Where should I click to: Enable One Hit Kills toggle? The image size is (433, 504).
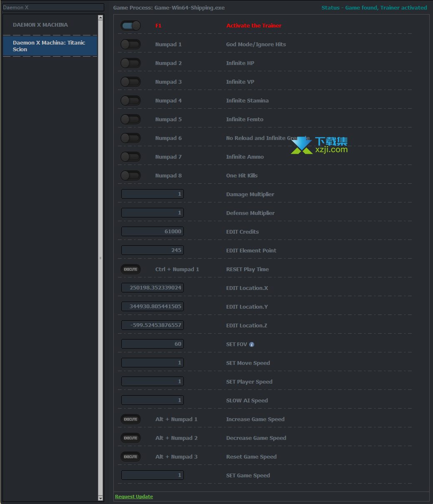(130, 176)
